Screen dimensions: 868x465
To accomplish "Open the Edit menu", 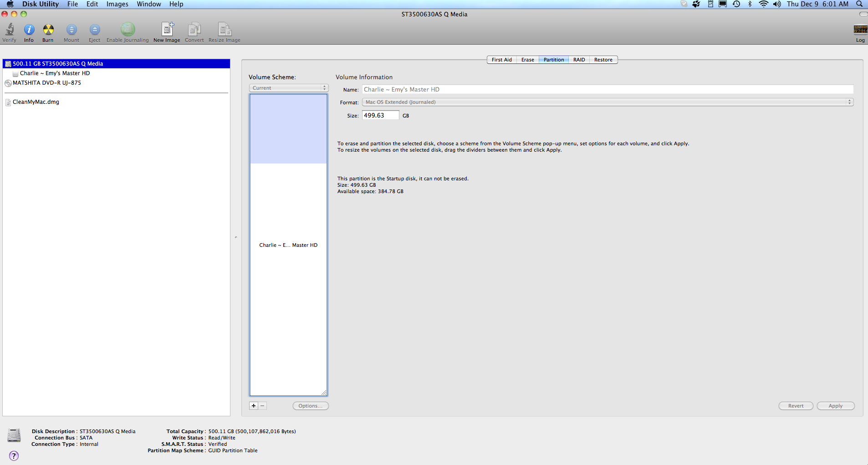I will tap(92, 4).
